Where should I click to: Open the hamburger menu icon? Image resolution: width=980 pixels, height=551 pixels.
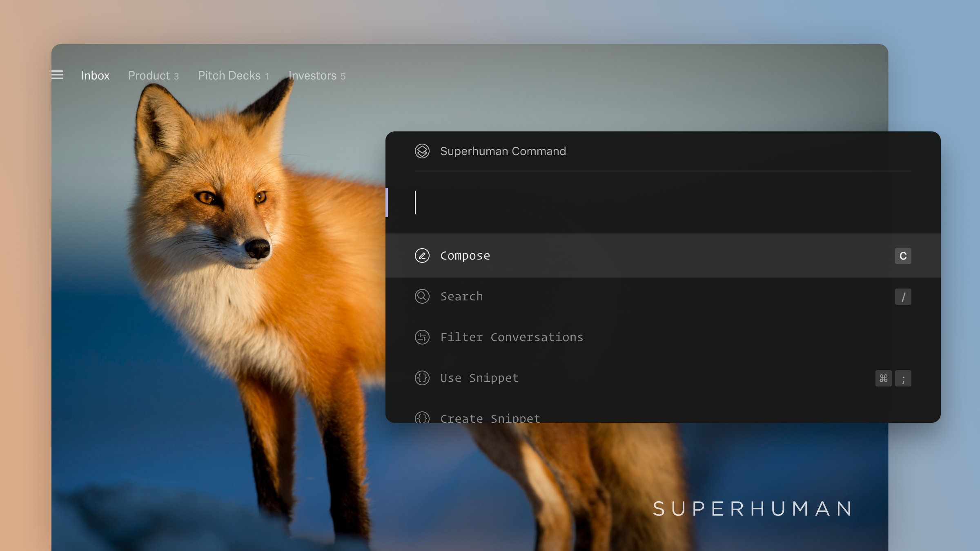click(x=58, y=75)
